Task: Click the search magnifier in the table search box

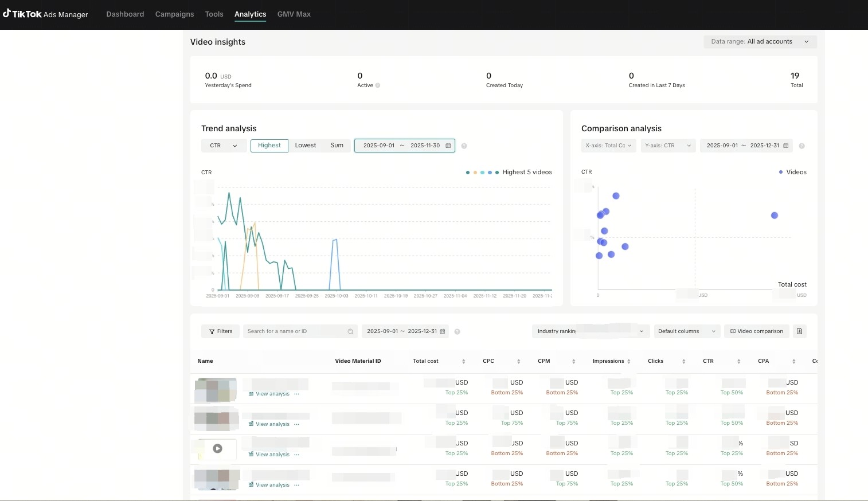Action: click(350, 331)
